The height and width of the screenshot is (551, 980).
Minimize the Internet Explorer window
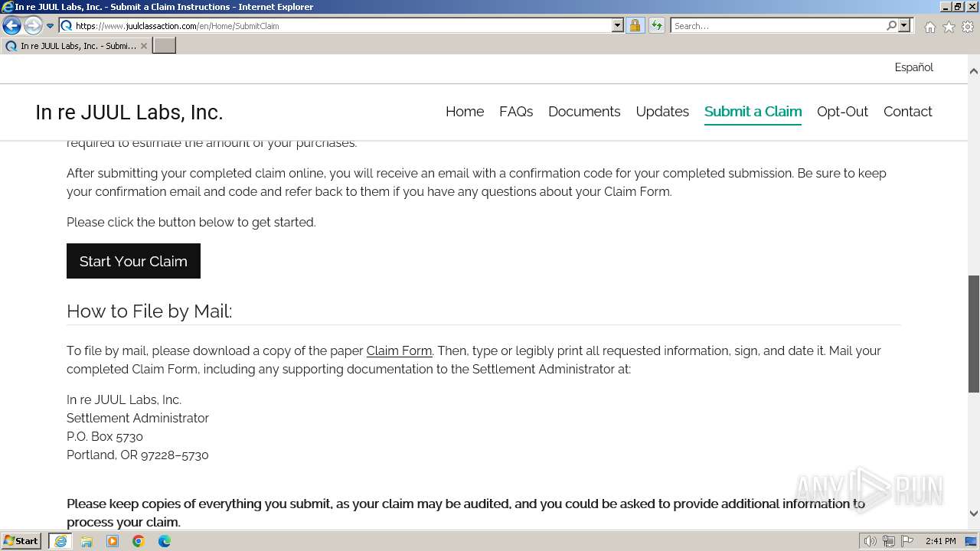pyautogui.click(x=946, y=7)
